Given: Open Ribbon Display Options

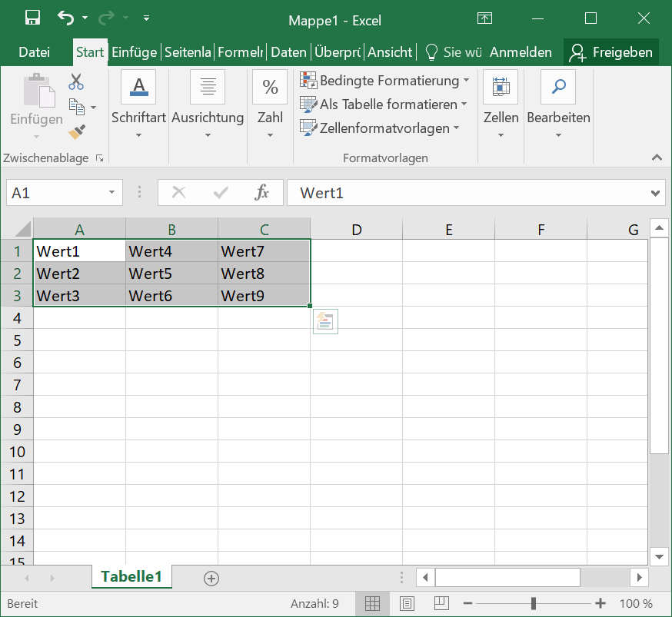Looking at the screenshot, I should (484, 18).
